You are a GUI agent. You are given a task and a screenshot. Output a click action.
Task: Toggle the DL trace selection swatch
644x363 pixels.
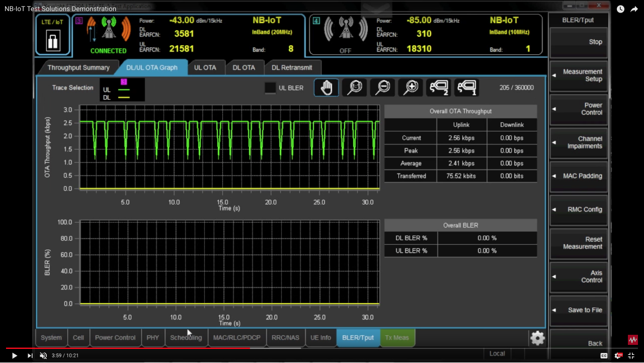point(123,97)
